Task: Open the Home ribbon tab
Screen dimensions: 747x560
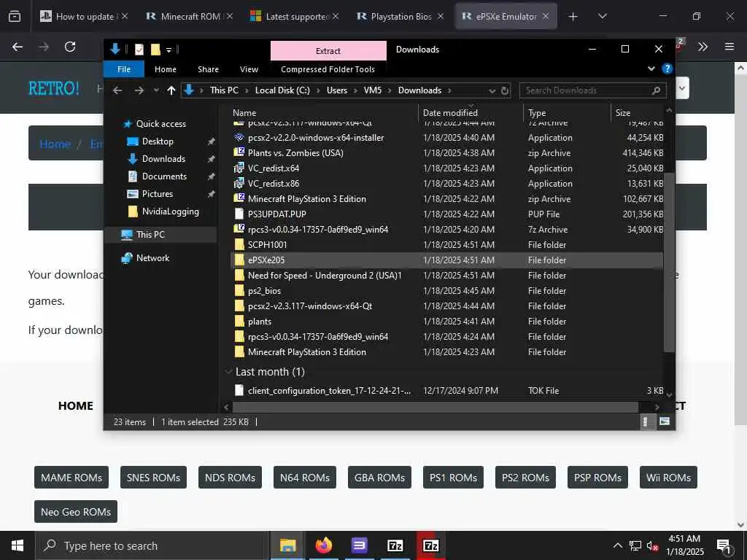Action: pos(166,69)
